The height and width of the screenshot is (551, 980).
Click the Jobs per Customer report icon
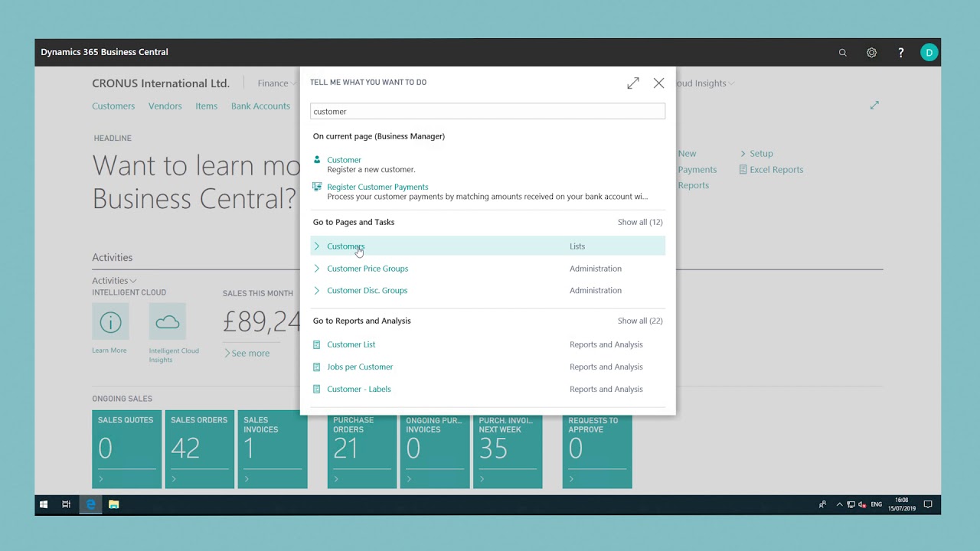click(x=317, y=367)
